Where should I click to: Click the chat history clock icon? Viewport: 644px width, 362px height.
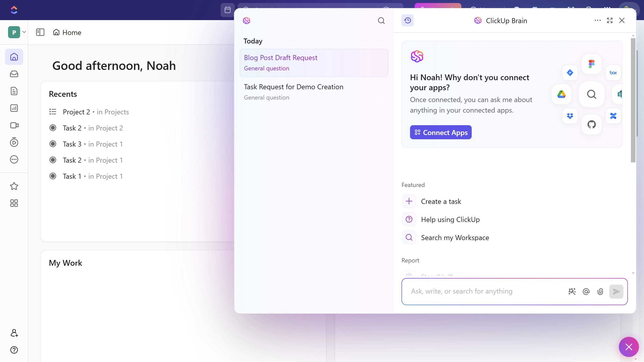point(408,20)
